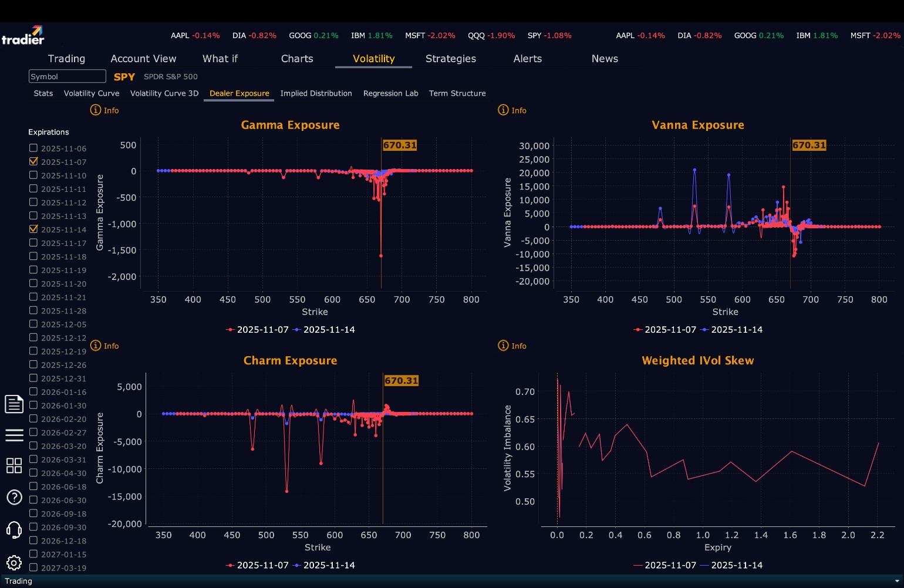Tick the 2026-06-30 expiration checkbox

pos(33,500)
